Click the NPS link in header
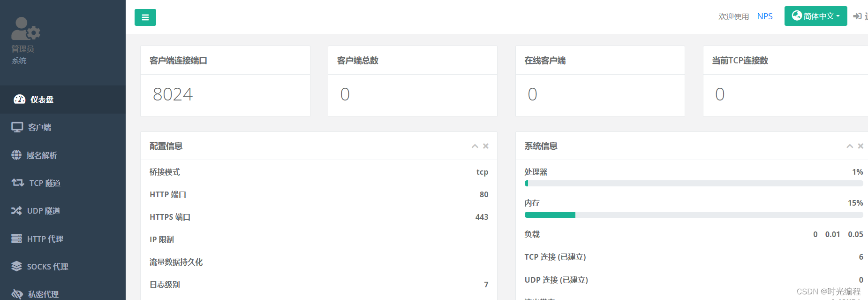This screenshot has height=300, width=868. [x=765, y=16]
